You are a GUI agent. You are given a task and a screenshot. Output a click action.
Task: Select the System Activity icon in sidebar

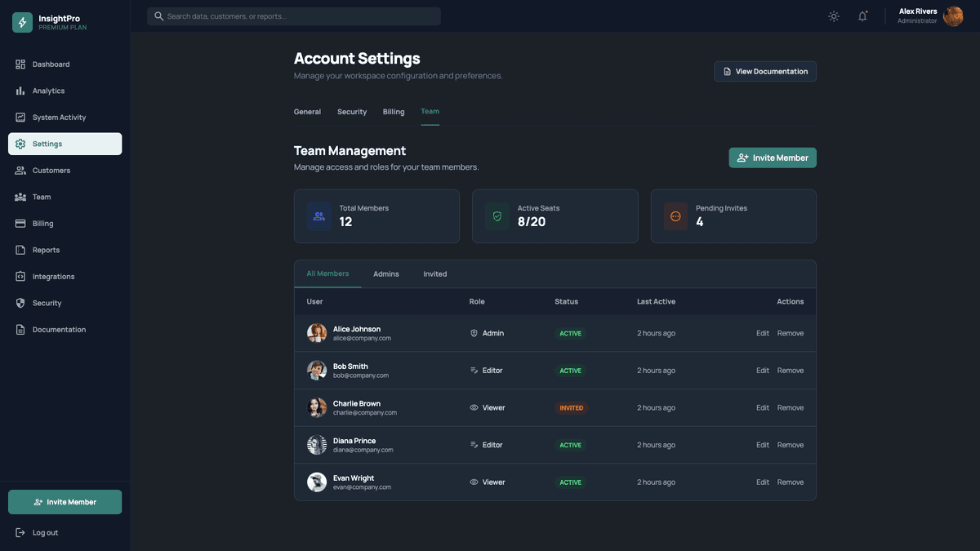(x=20, y=117)
